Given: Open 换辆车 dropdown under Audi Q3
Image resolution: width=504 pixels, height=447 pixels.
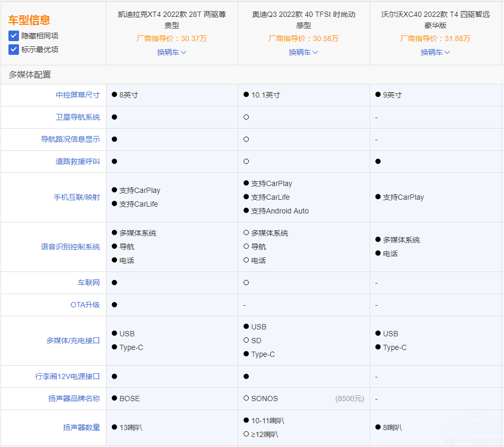Looking at the screenshot, I should point(304,52).
